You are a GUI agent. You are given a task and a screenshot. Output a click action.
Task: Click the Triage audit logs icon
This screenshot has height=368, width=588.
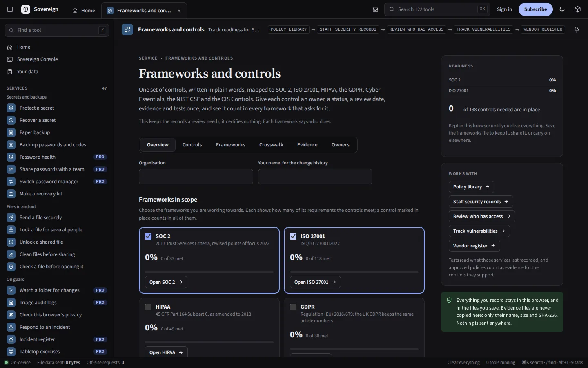point(11,303)
